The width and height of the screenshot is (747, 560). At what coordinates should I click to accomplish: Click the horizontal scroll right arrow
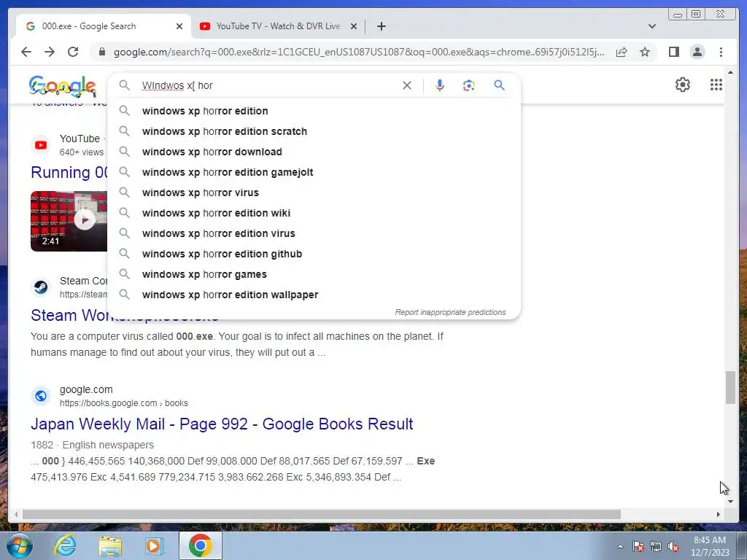click(719, 515)
